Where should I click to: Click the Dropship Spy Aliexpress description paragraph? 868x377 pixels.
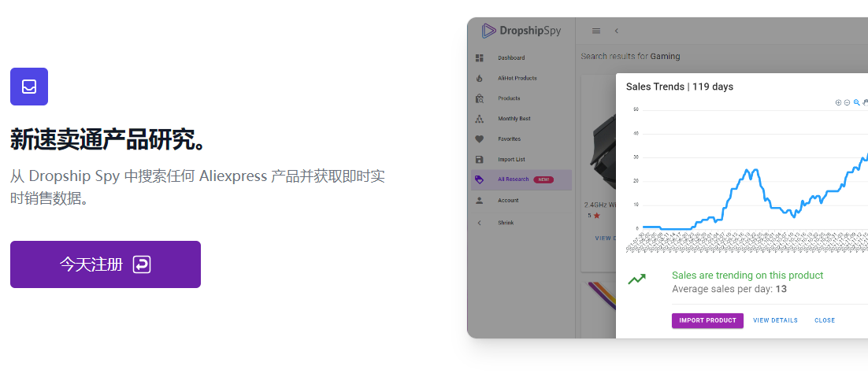click(198, 187)
